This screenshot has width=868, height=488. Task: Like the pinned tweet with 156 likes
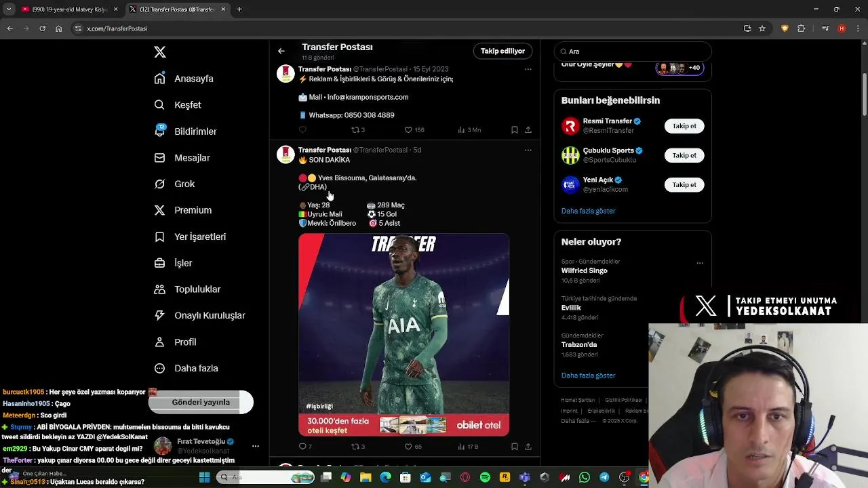click(414, 129)
